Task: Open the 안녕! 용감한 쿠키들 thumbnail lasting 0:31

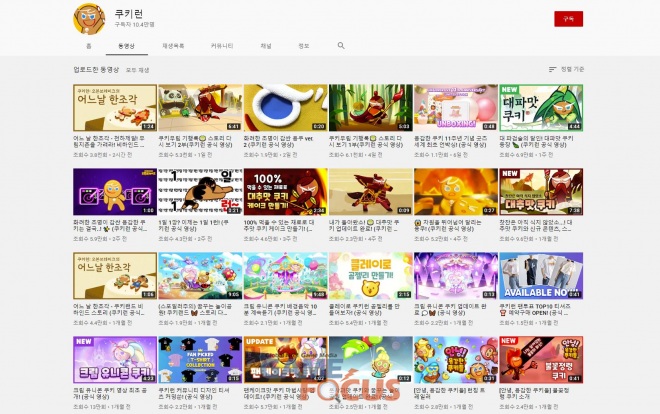Action: [x=456, y=360]
